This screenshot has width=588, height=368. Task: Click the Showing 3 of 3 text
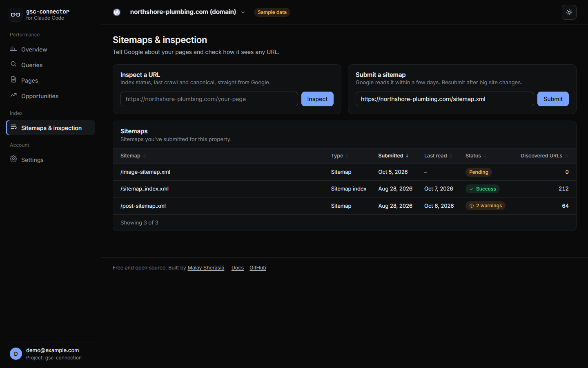tap(139, 223)
